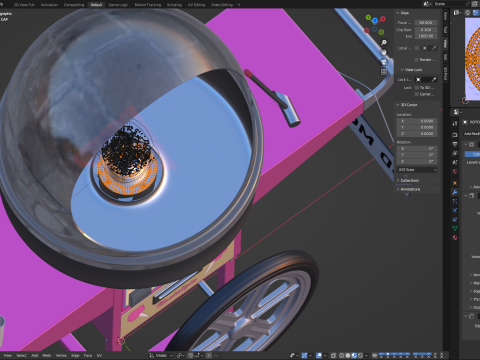Toggle viewport gizmos button
The width and height of the screenshot is (480, 360).
click(x=304, y=355)
